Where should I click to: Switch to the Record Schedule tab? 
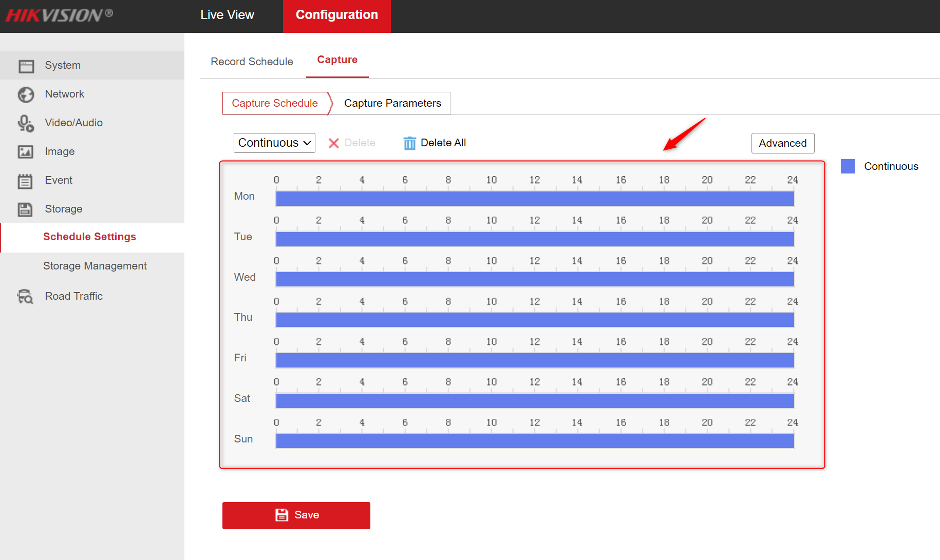pyautogui.click(x=252, y=61)
